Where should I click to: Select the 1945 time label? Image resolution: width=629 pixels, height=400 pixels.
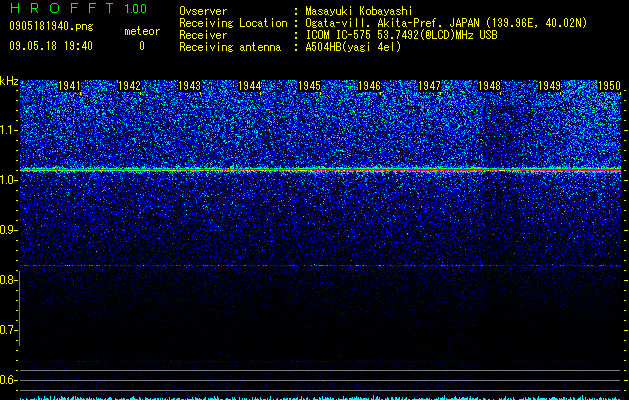coord(309,86)
